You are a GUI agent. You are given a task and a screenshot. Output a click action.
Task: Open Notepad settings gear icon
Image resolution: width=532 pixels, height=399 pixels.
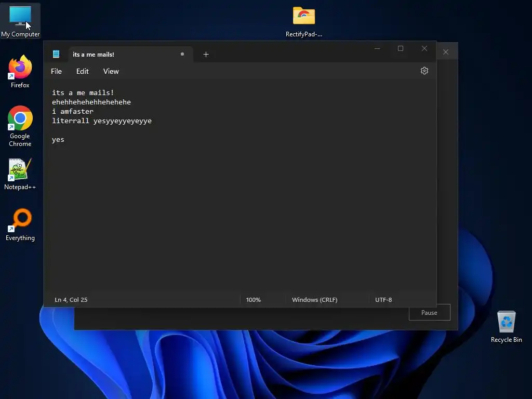(424, 71)
